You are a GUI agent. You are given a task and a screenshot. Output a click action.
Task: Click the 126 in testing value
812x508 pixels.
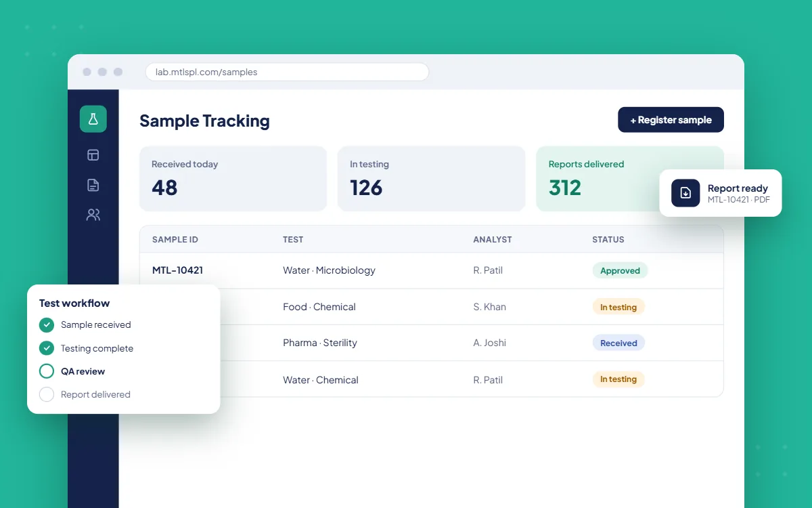366,188
